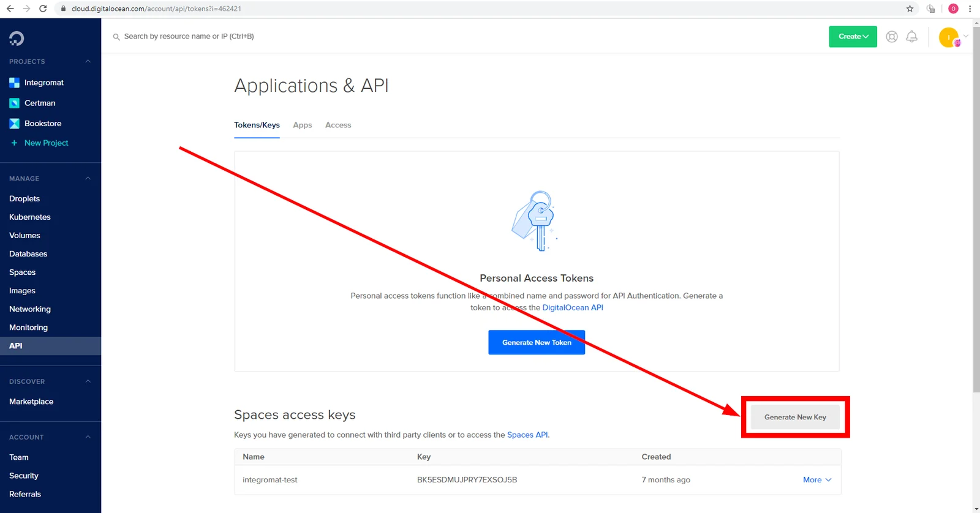Open the notifications bell icon

click(912, 37)
